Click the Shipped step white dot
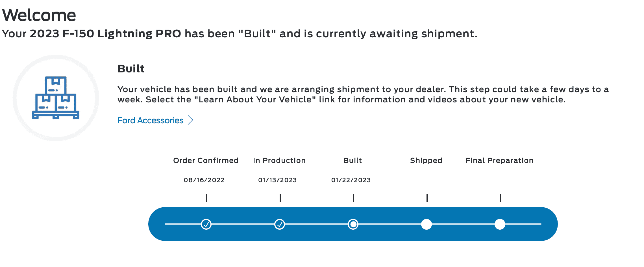The image size is (644, 267). (427, 224)
